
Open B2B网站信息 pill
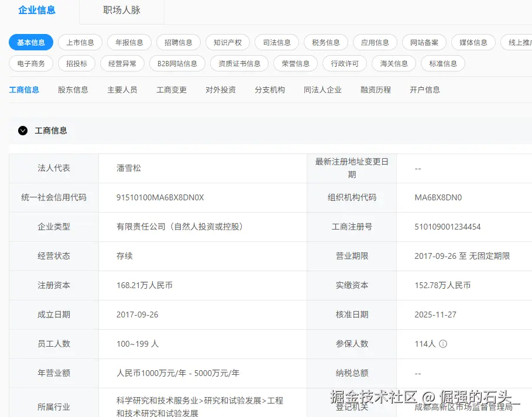pos(177,63)
